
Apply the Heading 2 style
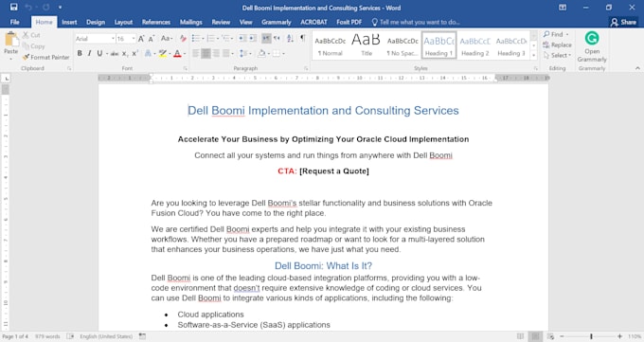[x=474, y=45]
